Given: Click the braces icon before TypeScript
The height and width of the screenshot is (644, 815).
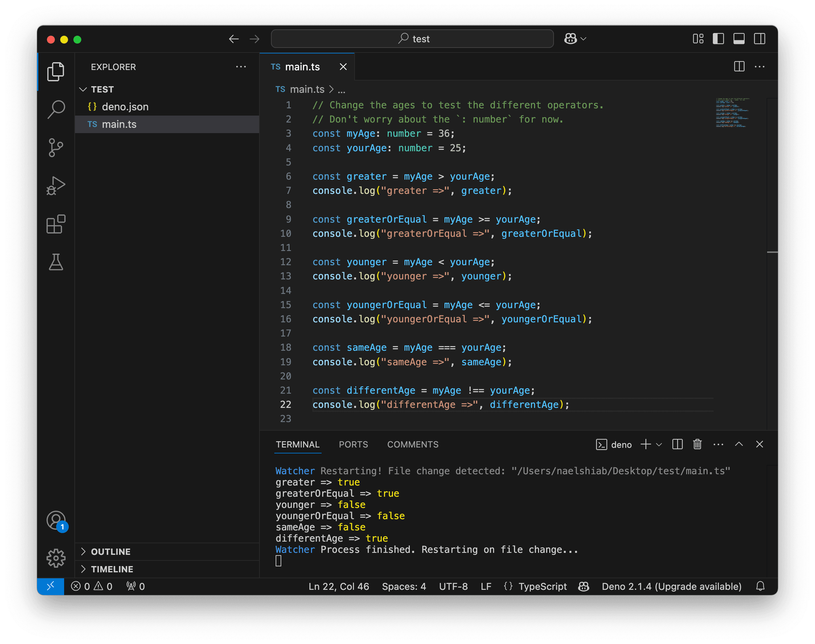Looking at the screenshot, I should tap(508, 586).
